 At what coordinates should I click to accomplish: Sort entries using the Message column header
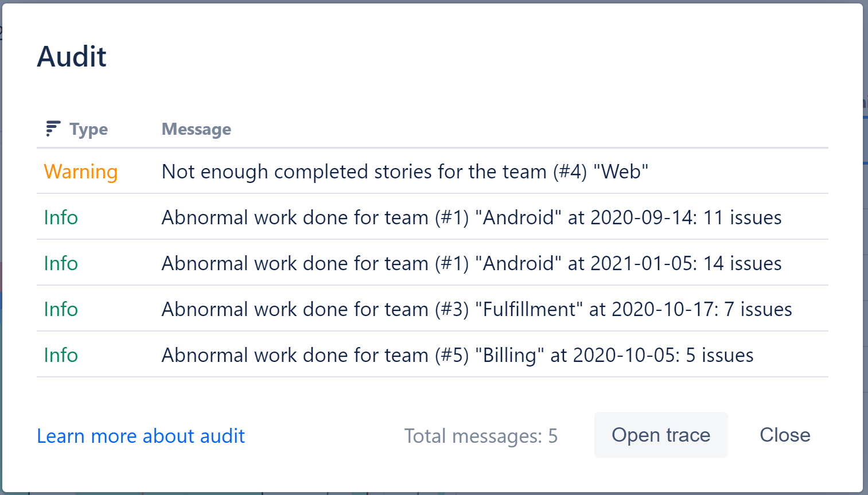[196, 129]
